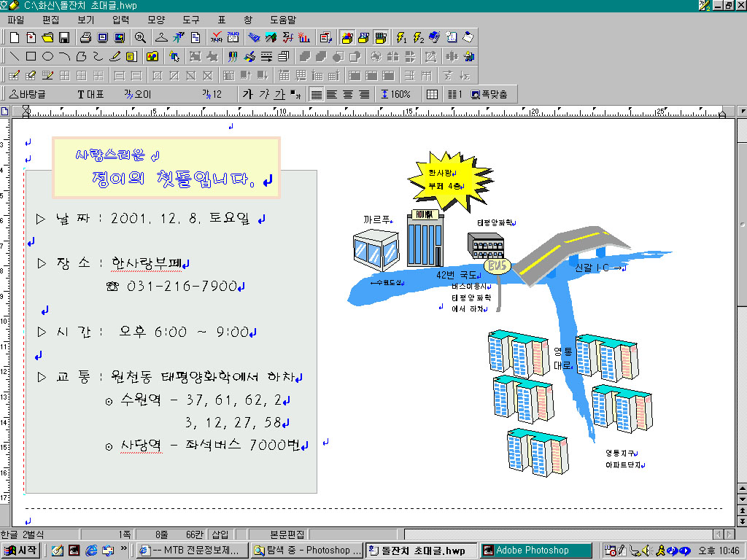Screen dimensions: 747x560
Task: Open the 160% line spacing dropdown
Action: click(396, 94)
